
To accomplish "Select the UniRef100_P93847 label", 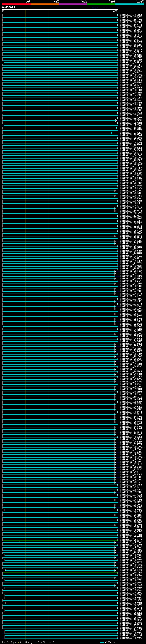I will tap(131, 50).
